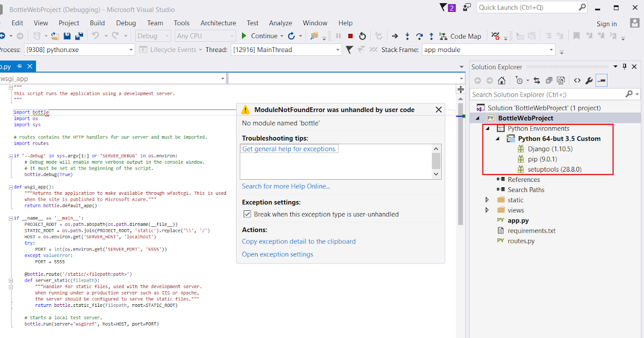Image resolution: width=644 pixels, height=338 pixels.
Task: Click the Restart debugging icon
Action: tap(362, 36)
